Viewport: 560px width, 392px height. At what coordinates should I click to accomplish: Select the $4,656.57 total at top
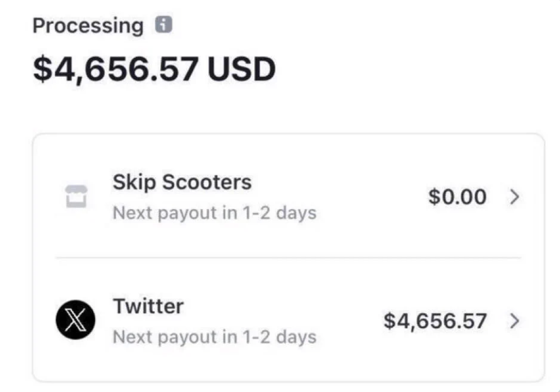click(x=115, y=69)
